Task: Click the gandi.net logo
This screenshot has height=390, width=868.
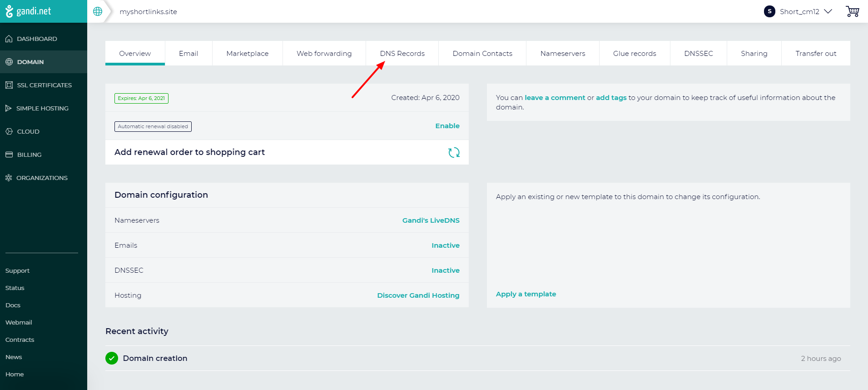Action: tap(28, 11)
